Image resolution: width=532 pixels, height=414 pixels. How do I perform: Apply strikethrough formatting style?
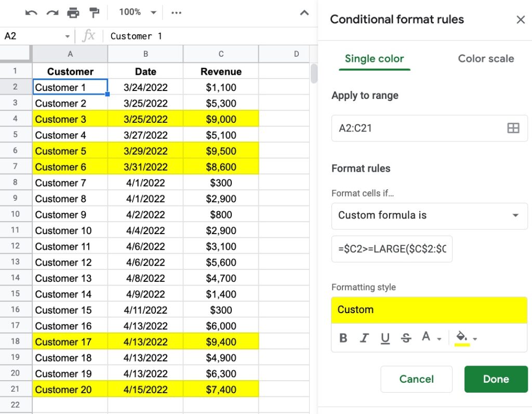point(406,338)
